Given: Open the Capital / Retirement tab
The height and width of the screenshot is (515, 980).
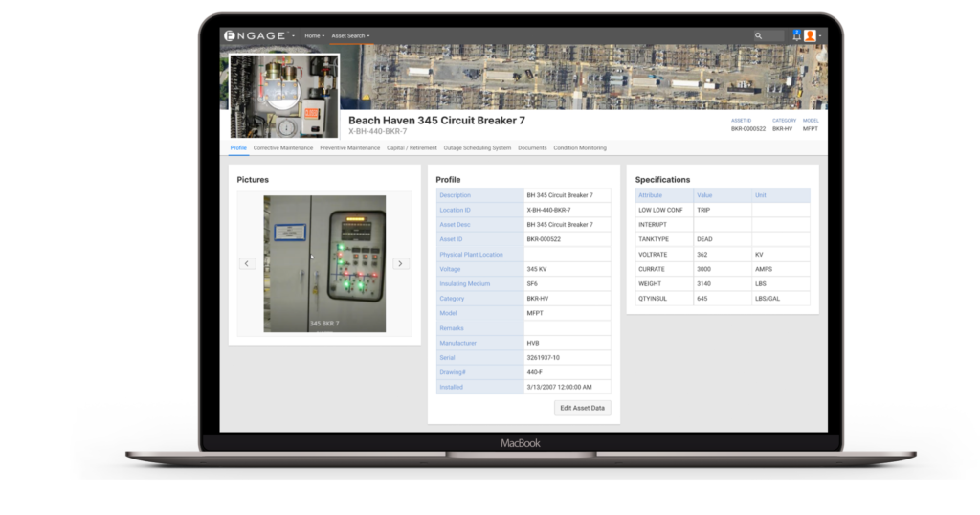Looking at the screenshot, I should coord(412,148).
